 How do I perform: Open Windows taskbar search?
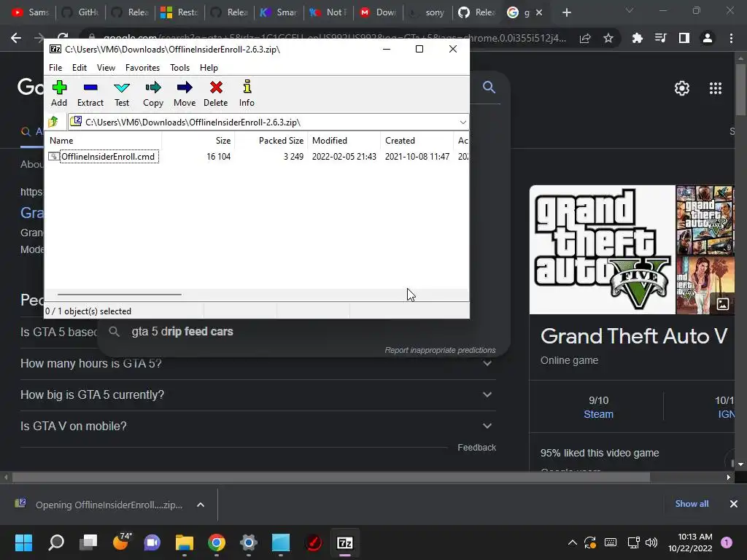coord(56,542)
